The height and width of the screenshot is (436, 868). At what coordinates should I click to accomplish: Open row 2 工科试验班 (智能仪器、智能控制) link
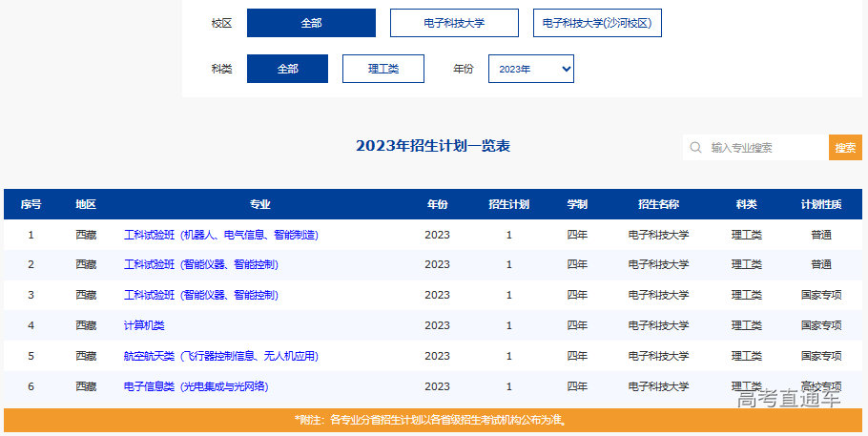pos(200,264)
